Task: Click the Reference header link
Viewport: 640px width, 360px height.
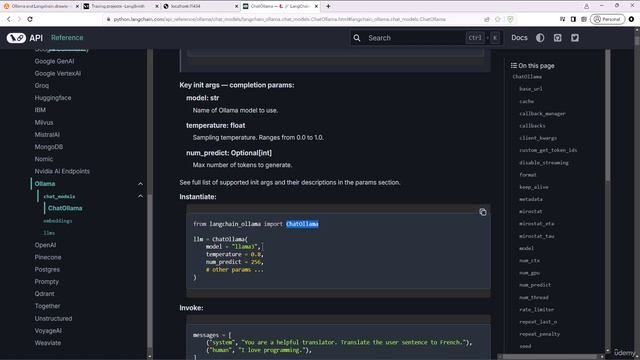Action: point(67,38)
